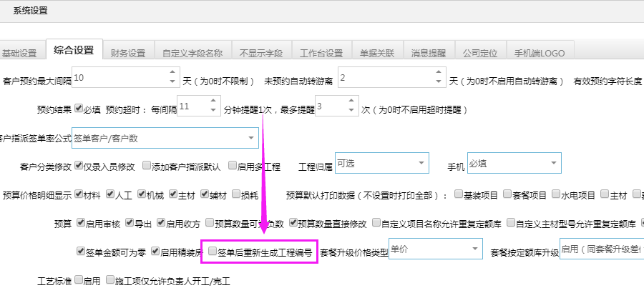Enable 损耗 in budget price details

[234, 194]
